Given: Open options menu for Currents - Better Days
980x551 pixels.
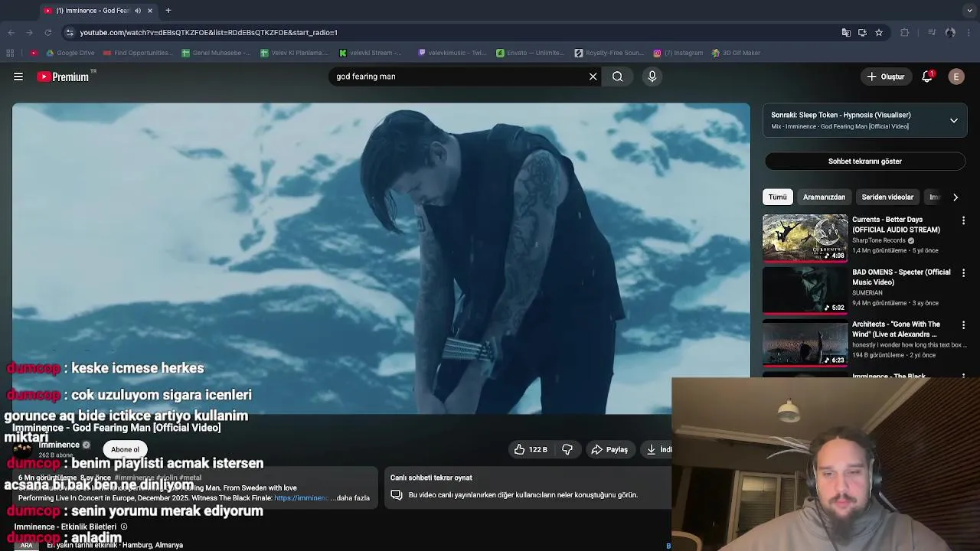Looking at the screenshot, I should coord(963,220).
